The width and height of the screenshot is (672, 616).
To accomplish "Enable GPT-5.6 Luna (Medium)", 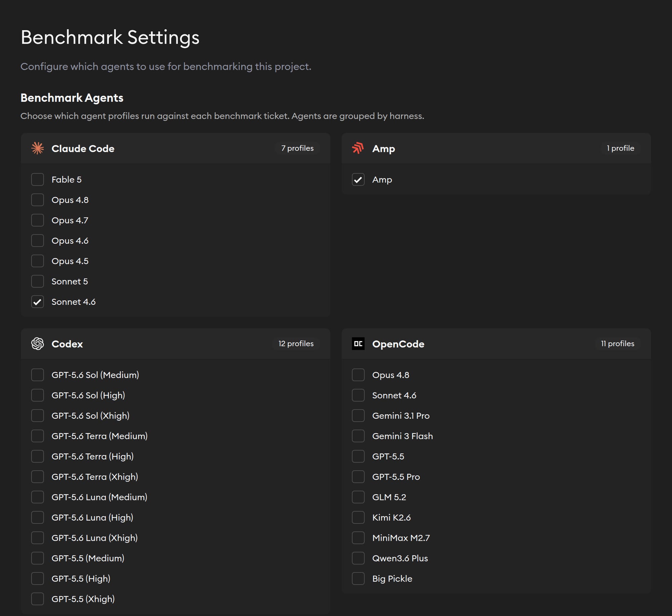I will point(38,497).
